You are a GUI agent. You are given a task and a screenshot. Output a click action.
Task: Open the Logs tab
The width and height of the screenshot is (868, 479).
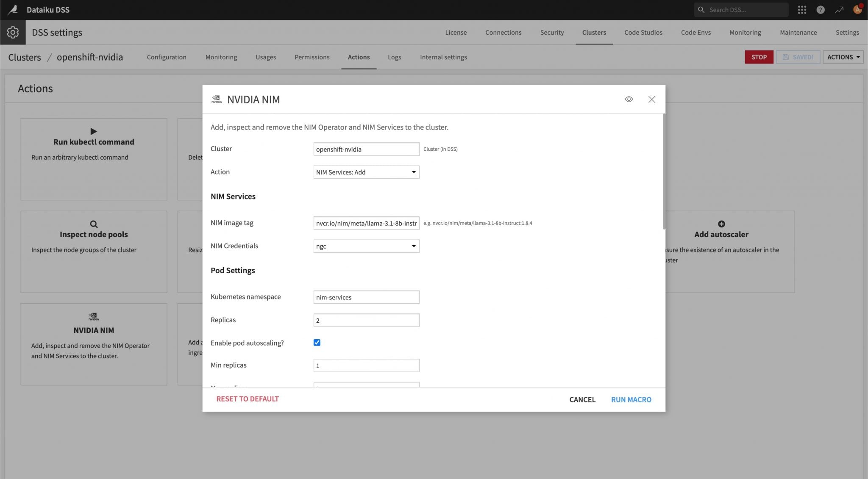coord(394,57)
